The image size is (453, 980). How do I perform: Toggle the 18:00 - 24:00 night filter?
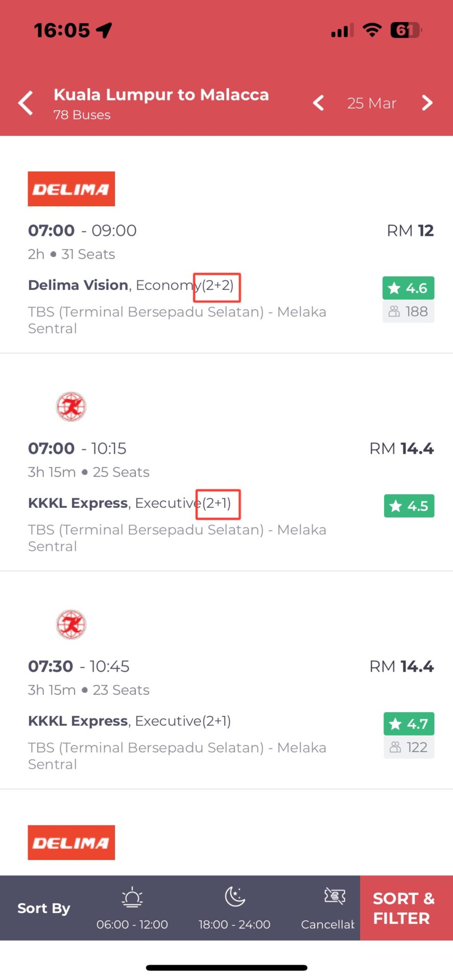click(x=234, y=908)
